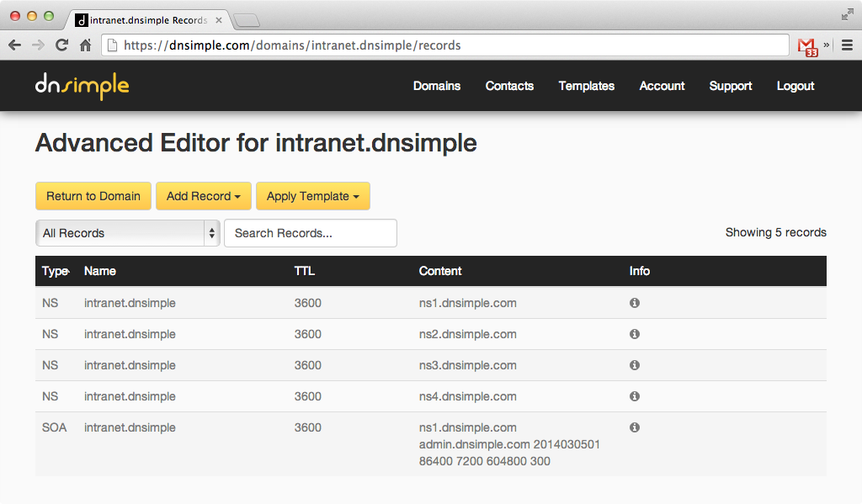Click the Showing 5 records text
Image resolution: width=862 pixels, height=504 pixels.
coord(775,232)
